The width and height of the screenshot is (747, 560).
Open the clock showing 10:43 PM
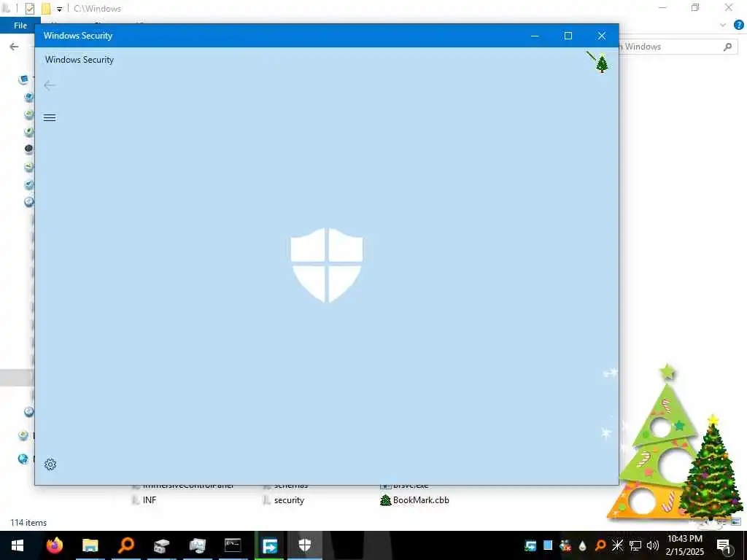click(x=684, y=545)
